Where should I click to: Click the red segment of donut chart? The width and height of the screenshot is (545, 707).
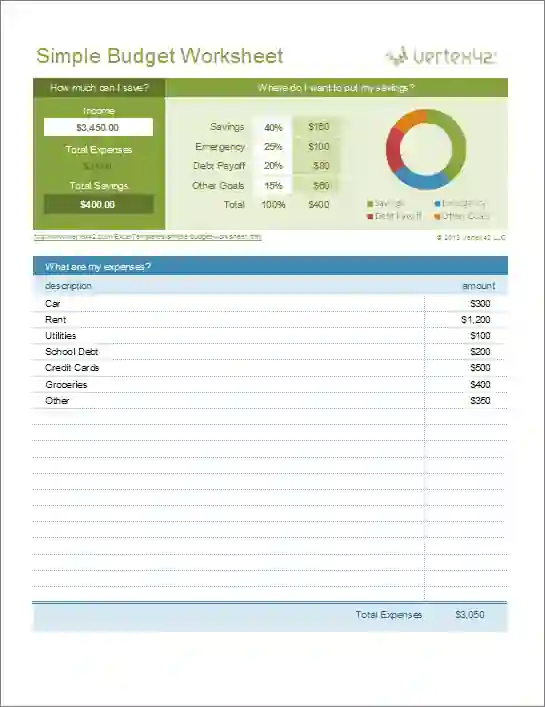click(393, 149)
